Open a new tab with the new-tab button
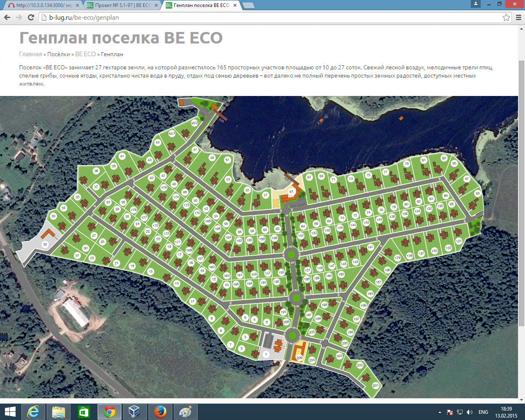Viewport: 525px width, 420px height. (249, 5)
